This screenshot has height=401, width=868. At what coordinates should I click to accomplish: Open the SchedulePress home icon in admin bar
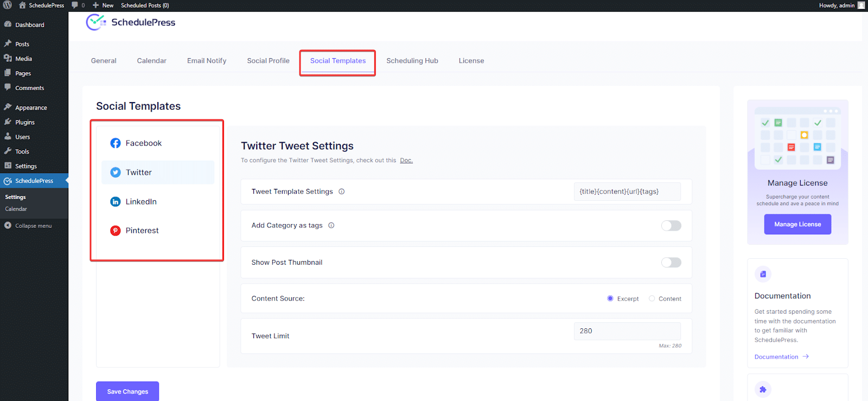(22, 5)
